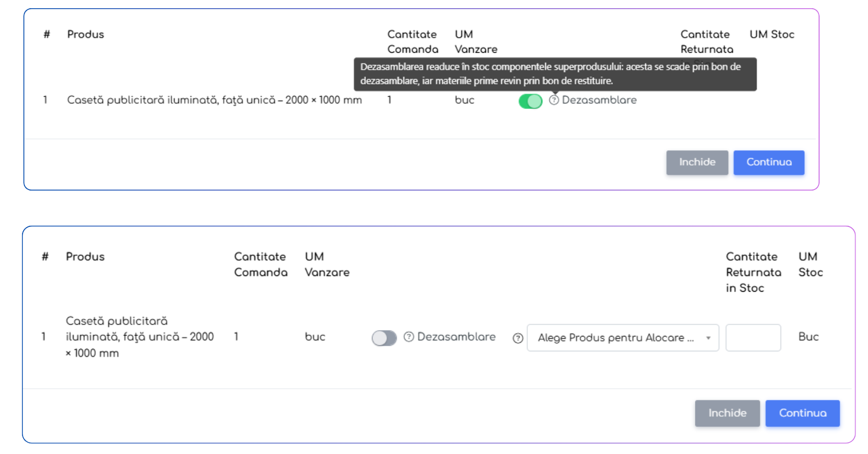Click help icon beside Dezasamblare in lower panel
Viewport: 868px width, 454px height.
[x=409, y=337]
